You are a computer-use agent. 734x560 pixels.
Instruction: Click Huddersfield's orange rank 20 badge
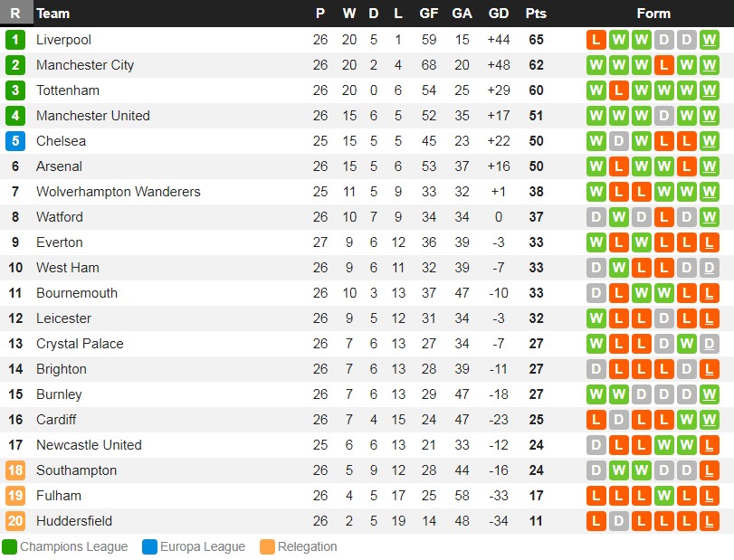[15, 521]
